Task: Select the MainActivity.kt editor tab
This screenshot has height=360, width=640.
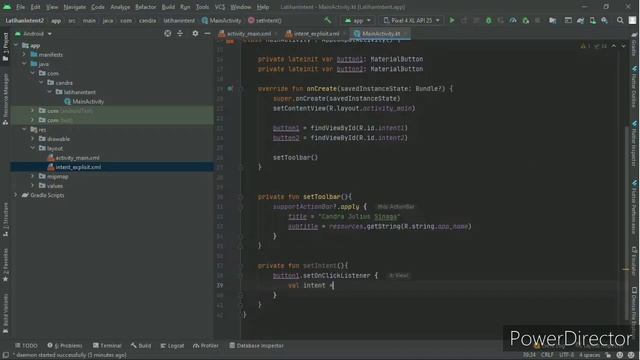Action: (x=380, y=33)
